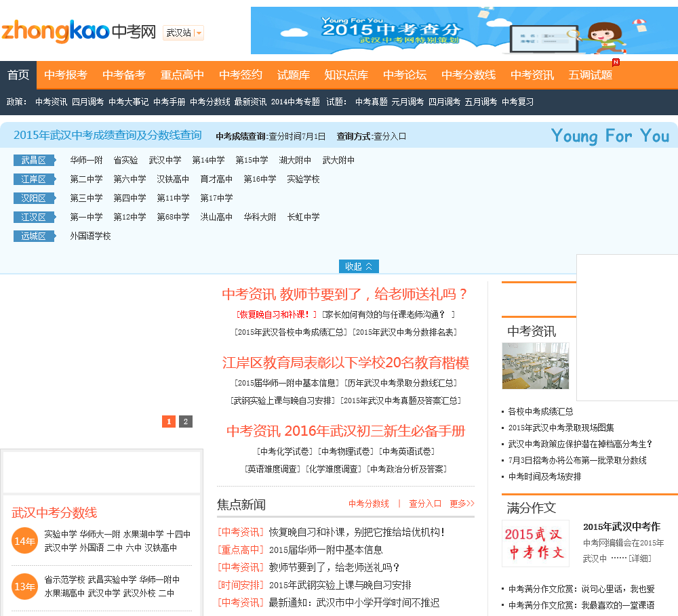Select the 江汉区 district tag
The width and height of the screenshot is (678, 616).
click(35, 217)
